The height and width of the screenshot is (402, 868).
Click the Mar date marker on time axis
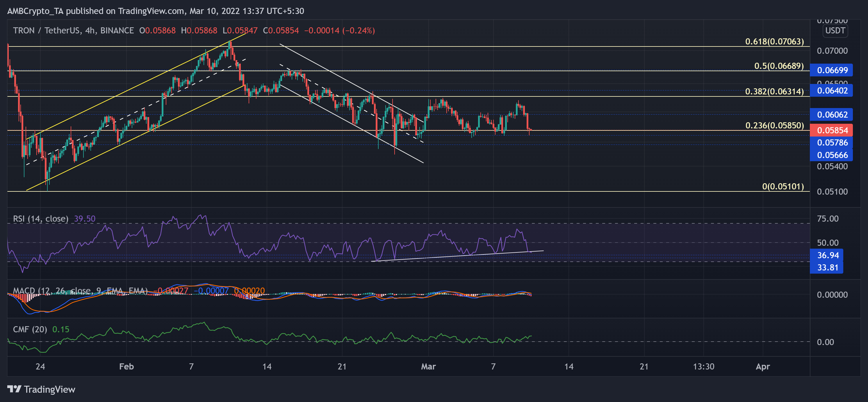tap(428, 367)
